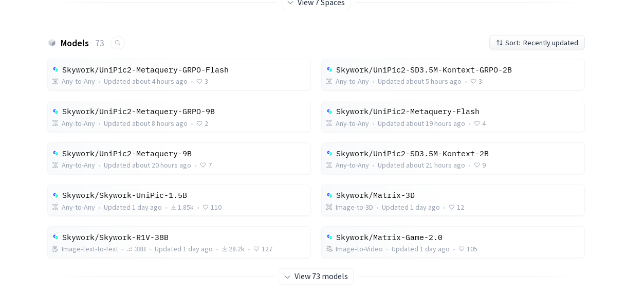Open Skywork/UniPic2-SD3.5M-Kontext-2B model

pos(453,158)
